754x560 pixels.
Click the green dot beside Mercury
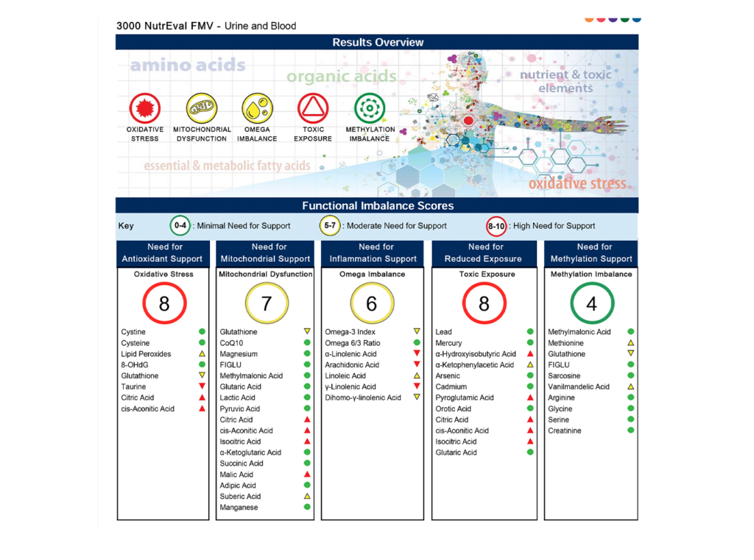pyautogui.click(x=530, y=342)
